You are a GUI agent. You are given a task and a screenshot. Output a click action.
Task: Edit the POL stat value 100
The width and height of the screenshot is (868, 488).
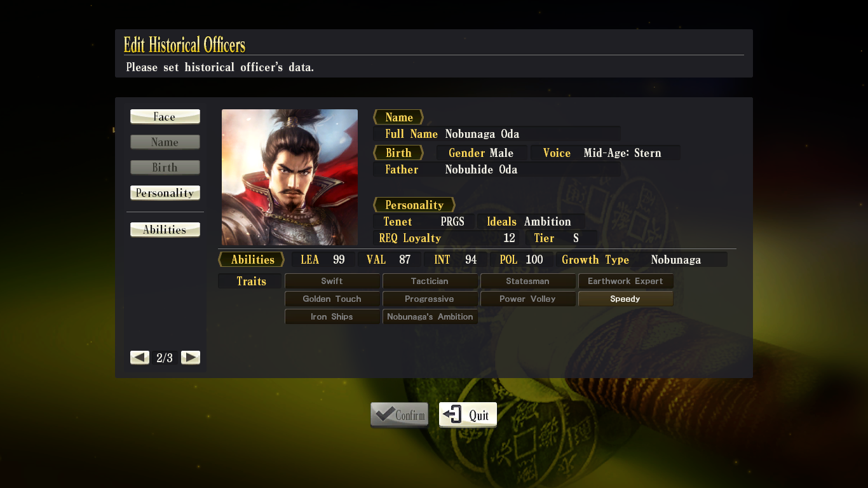point(535,260)
